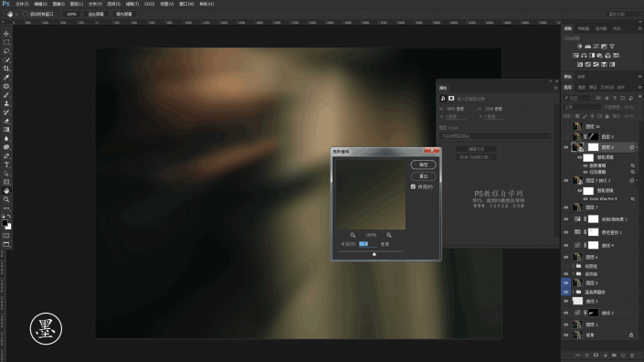644x362 pixels.
Task: Select the Horizontal Type tool
Action: pos(6,165)
